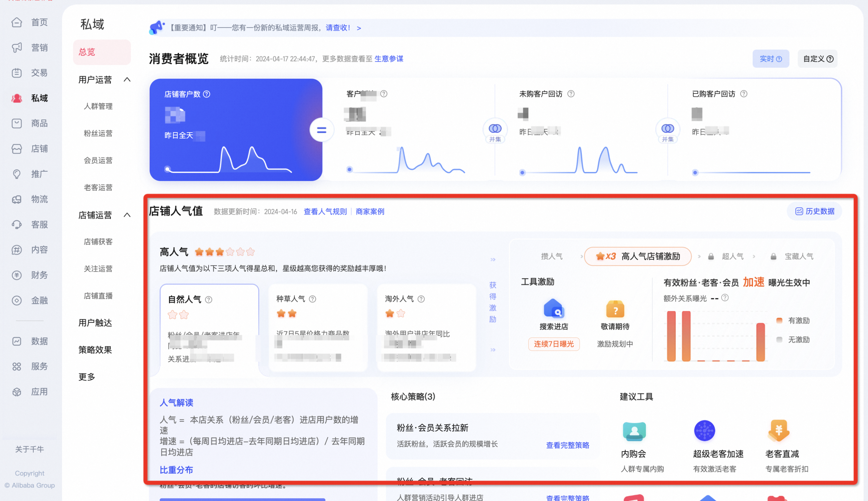Open the 客服 headset icon
Viewport: 868px width, 501px height.
coord(16,225)
